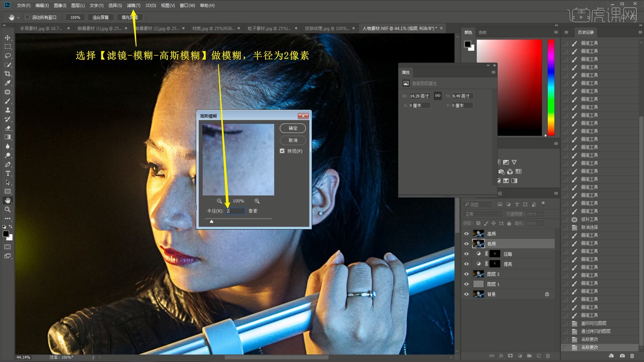Viewport: 644px width, 362px height.
Task: Select the Path Selection arrow tool
Action: (x=7, y=182)
